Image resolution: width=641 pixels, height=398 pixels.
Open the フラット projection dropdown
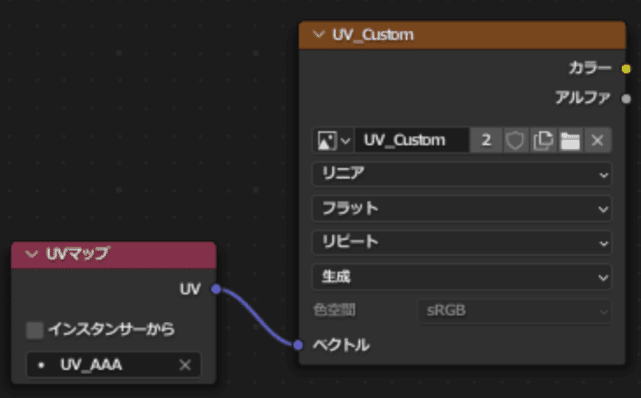(x=462, y=209)
